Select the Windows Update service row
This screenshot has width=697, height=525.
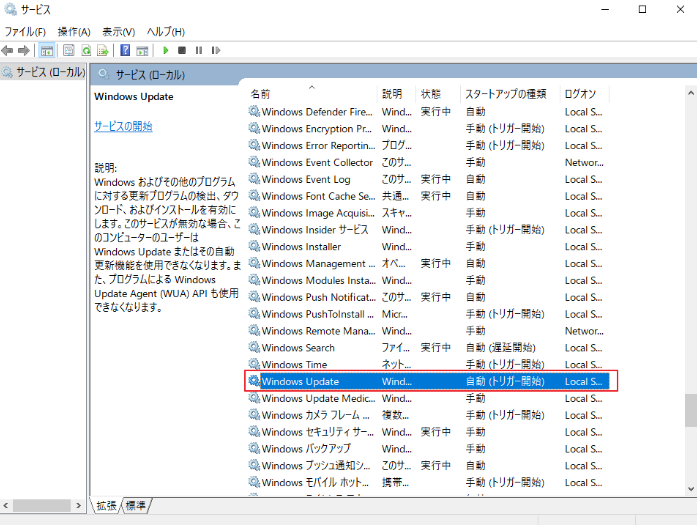coord(429,381)
